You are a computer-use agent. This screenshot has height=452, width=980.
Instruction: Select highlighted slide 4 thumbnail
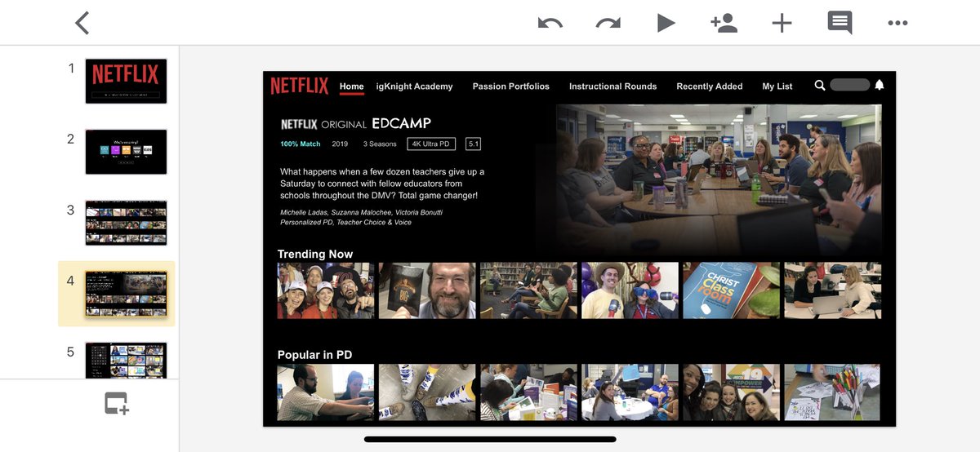click(x=126, y=294)
